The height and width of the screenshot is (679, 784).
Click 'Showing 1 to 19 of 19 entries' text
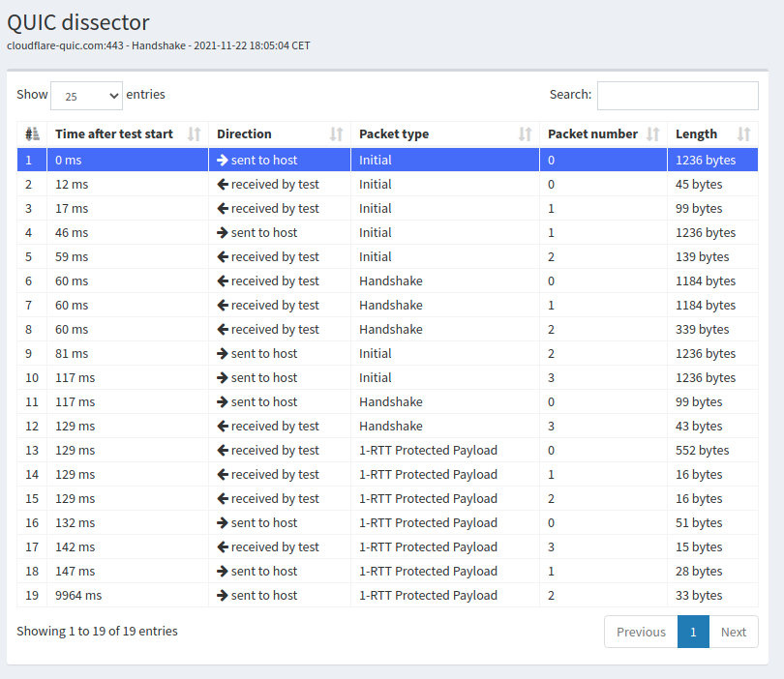[x=97, y=631]
